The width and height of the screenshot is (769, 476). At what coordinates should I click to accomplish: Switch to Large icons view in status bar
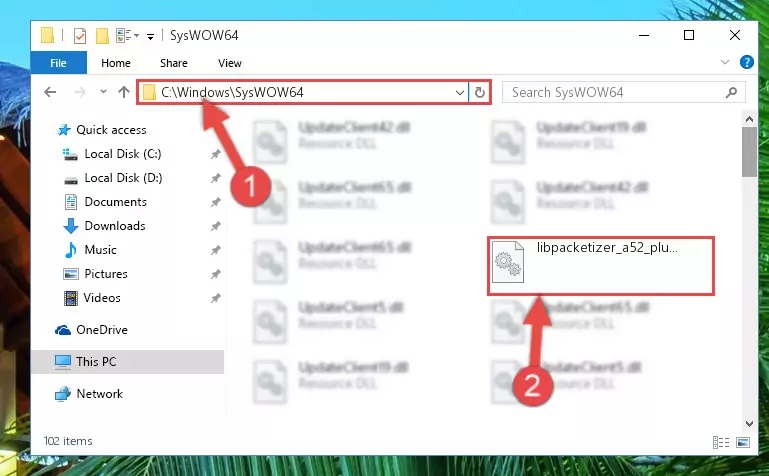[743, 442]
